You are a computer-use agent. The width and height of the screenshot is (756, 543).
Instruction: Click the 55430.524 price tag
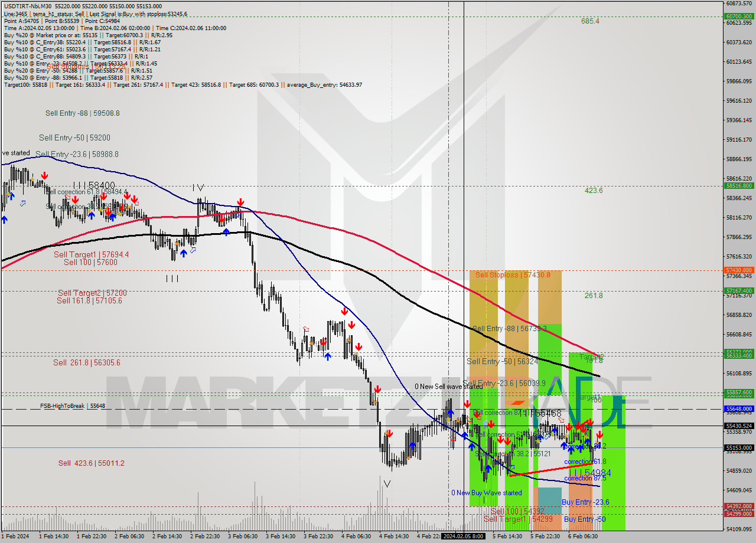(x=738, y=426)
